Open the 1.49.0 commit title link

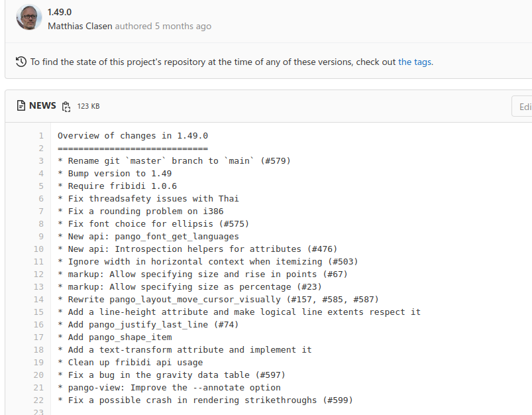click(60, 12)
